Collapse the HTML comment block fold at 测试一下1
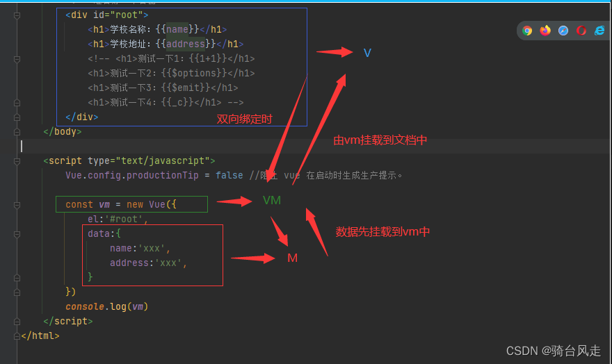The width and height of the screenshot is (612, 364). (17, 59)
